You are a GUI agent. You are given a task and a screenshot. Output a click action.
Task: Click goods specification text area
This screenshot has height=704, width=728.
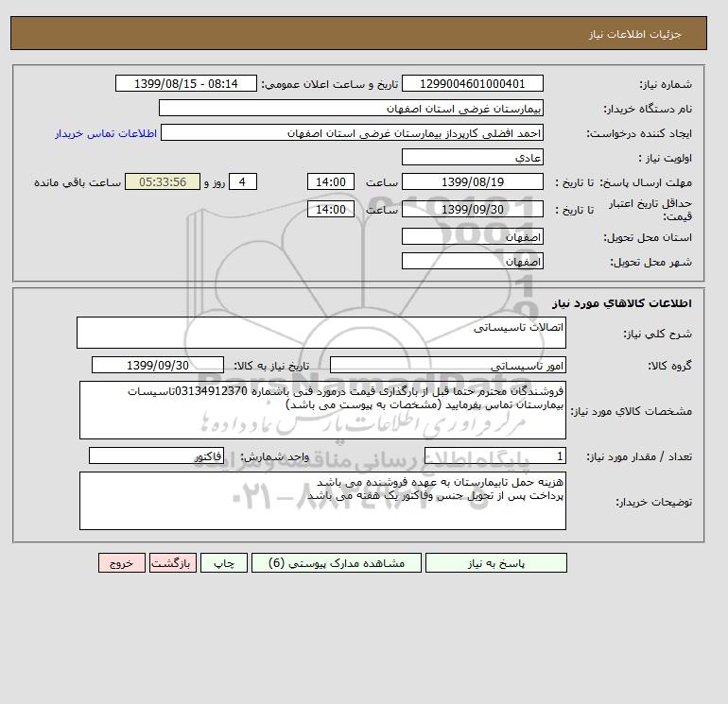[x=322, y=410]
